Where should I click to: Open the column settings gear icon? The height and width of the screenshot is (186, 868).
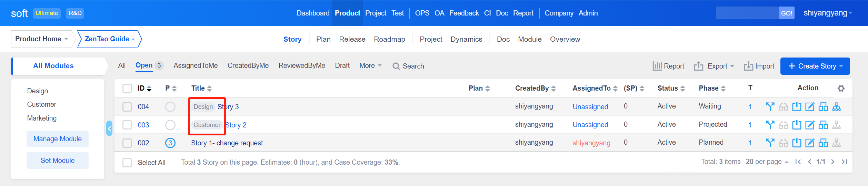(841, 89)
